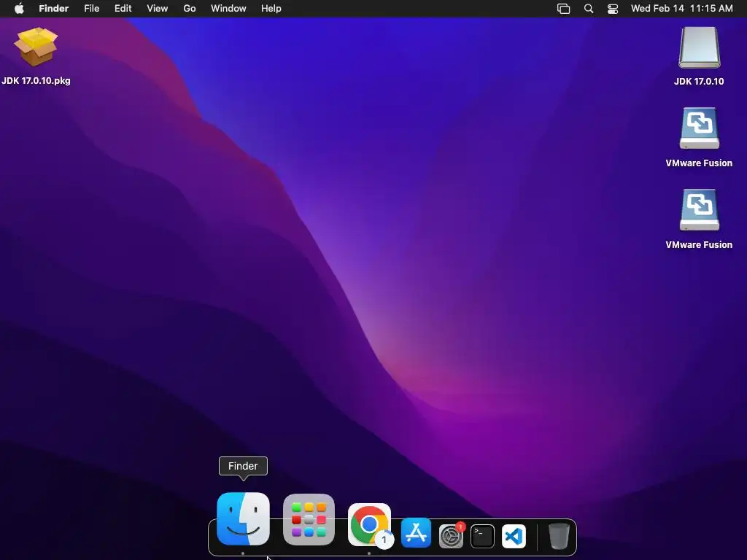Select the upper VMware Fusion disk icon
Image resolution: width=747 pixels, height=560 pixels.
click(699, 128)
